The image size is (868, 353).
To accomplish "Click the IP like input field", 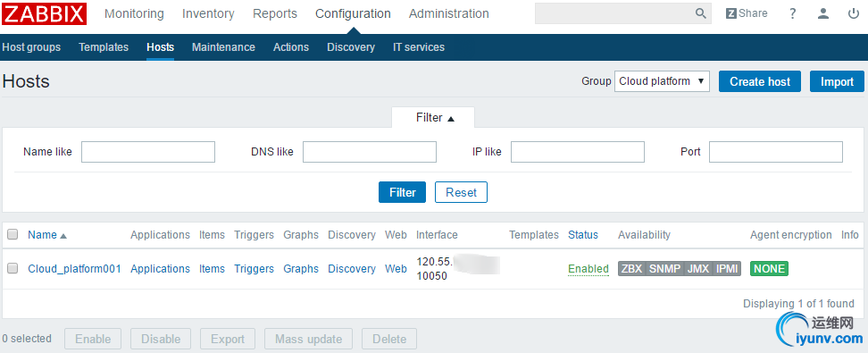I will [578, 152].
